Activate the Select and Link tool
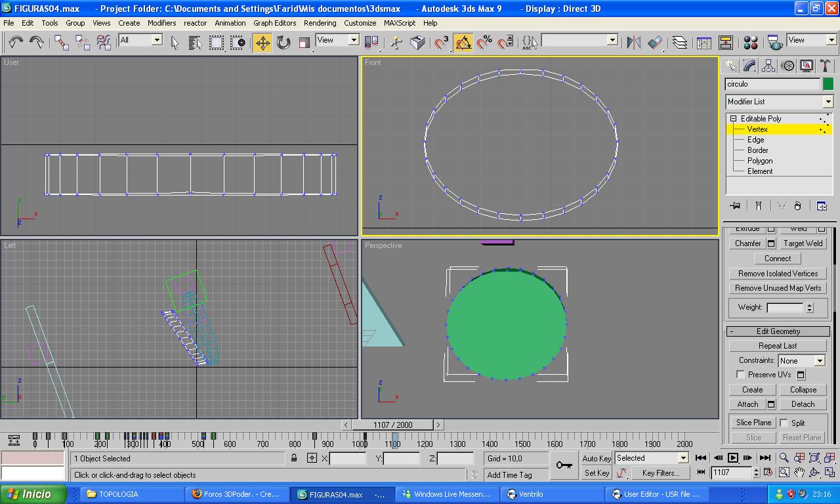 [62, 43]
